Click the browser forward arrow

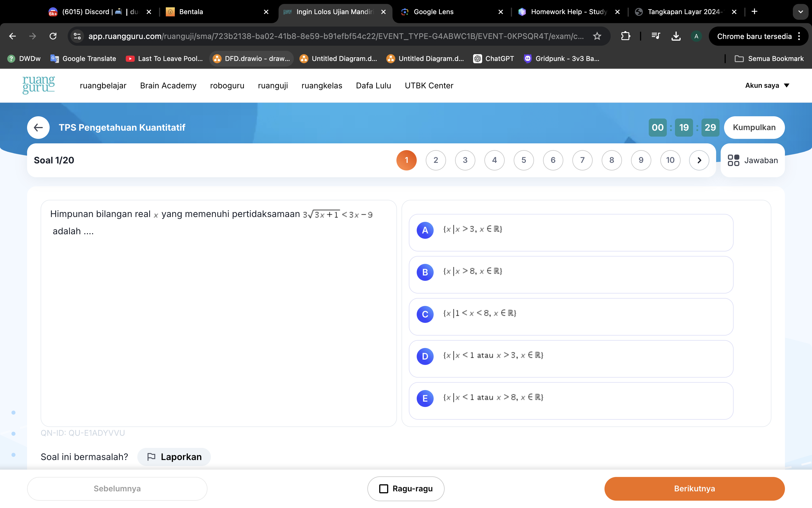tap(32, 36)
